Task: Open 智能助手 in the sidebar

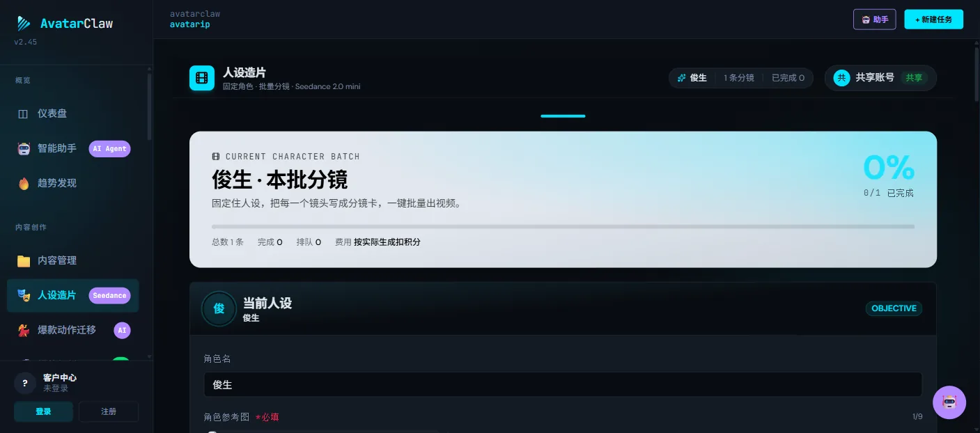Action: point(73,148)
